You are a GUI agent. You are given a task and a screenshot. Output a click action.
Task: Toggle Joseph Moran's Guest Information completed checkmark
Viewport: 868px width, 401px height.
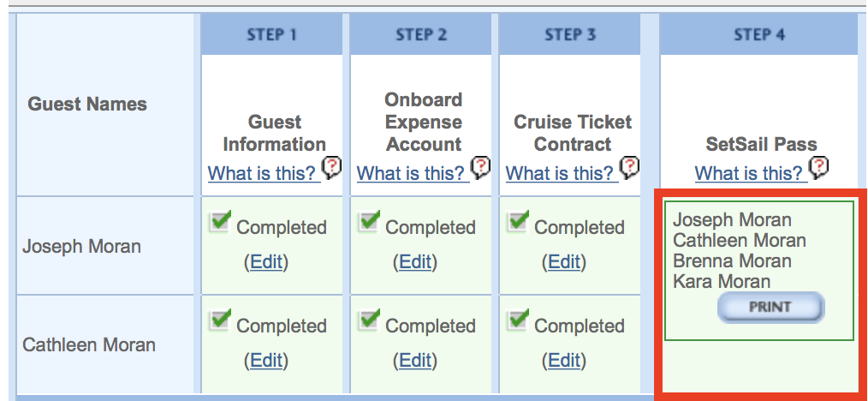coord(220,222)
